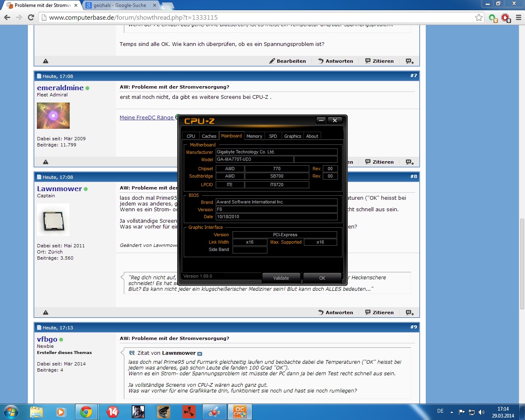Go forward with the browser forward arrow
This screenshot has height=420, width=525.
click(x=19, y=17)
